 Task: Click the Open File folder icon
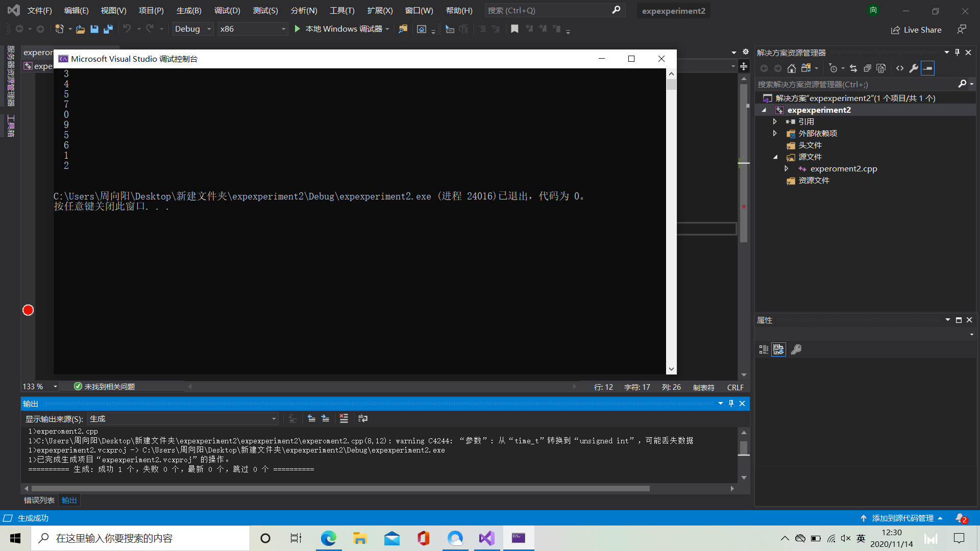tap(80, 29)
